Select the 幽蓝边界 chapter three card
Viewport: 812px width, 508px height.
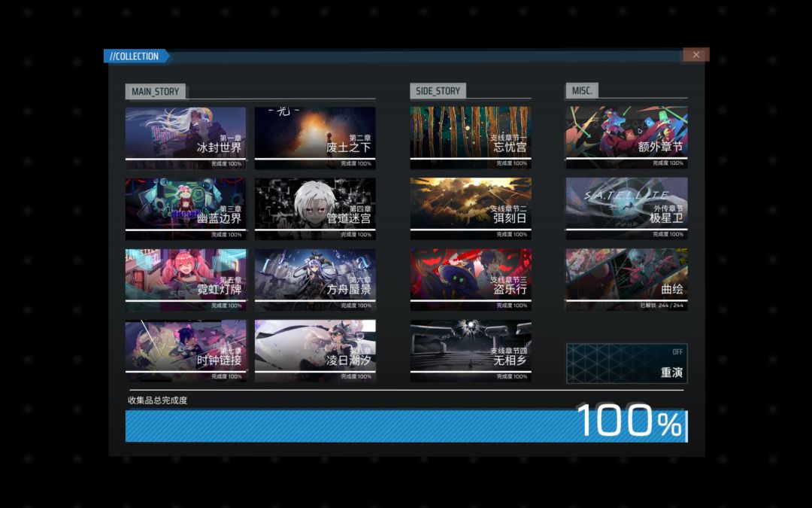[186, 209]
